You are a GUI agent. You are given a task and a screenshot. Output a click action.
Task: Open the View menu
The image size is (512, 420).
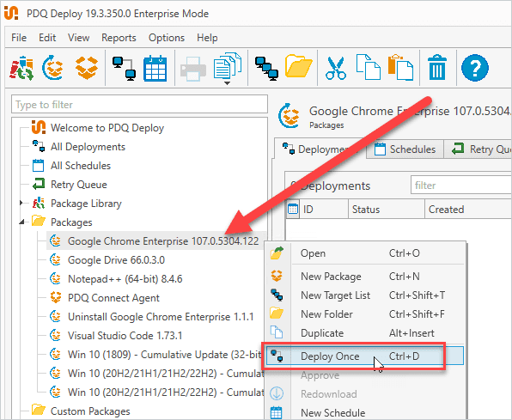79,38
